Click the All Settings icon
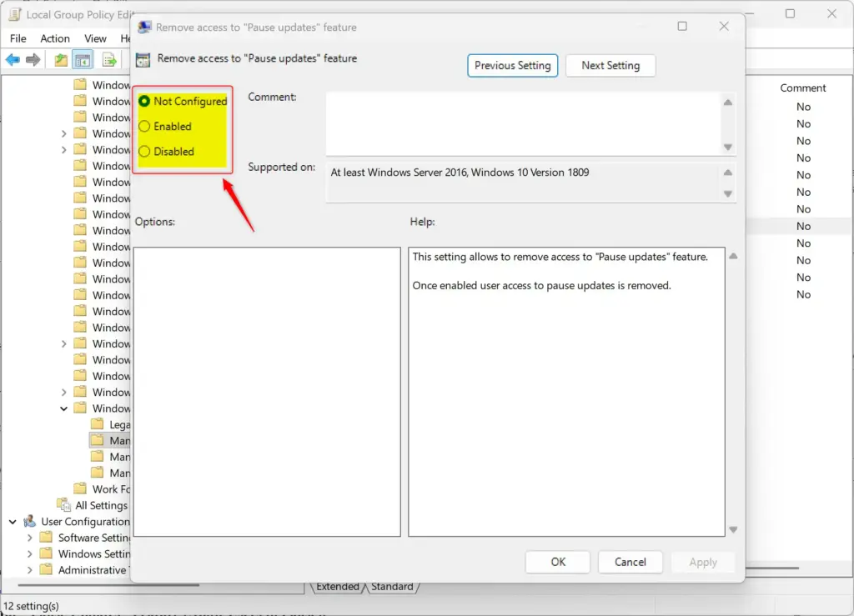This screenshot has height=616, width=854. point(64,505)
